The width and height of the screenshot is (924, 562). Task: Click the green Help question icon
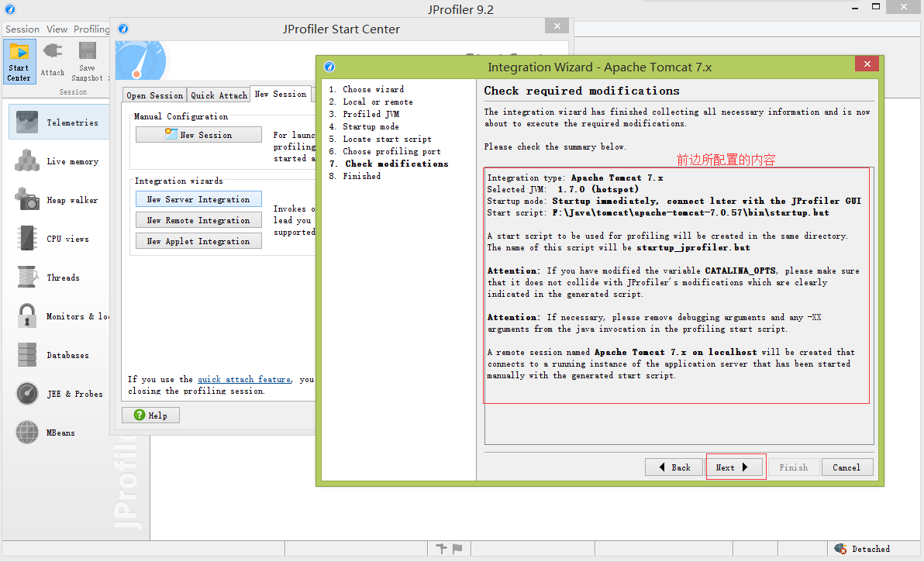(x=140, y=415)
